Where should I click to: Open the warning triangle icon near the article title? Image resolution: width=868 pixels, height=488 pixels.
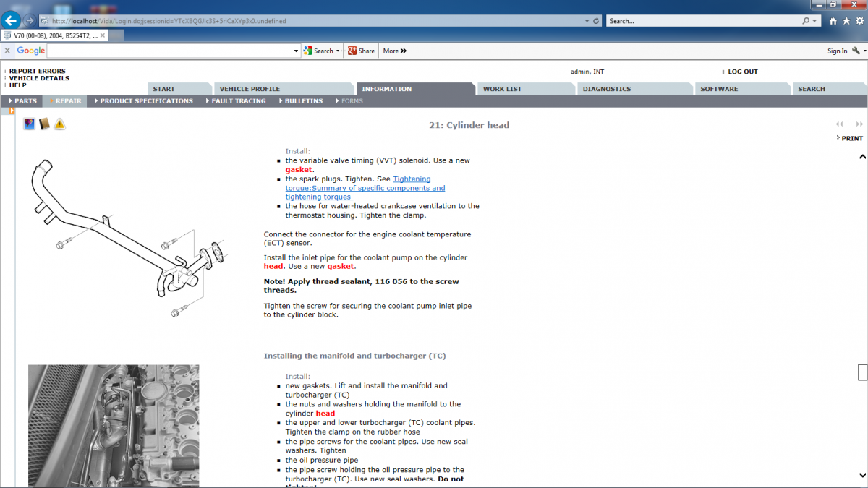(x=59, y=124)
